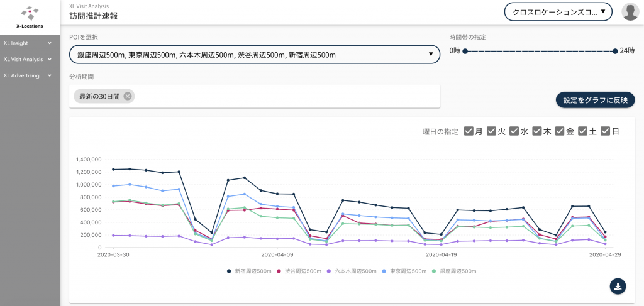Uncheck the 日 weekday checkbox
644x306 pixels.
click(x=605, y=131)
